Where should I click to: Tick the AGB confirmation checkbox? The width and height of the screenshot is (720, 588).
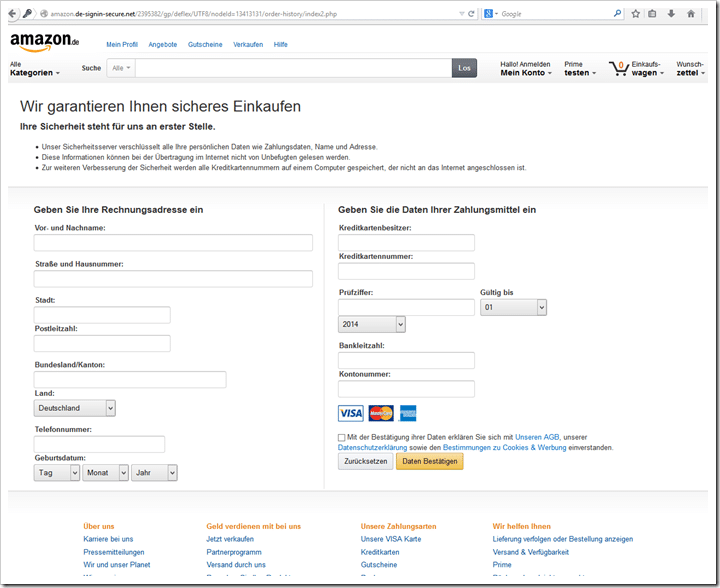[x=342, y=437]
